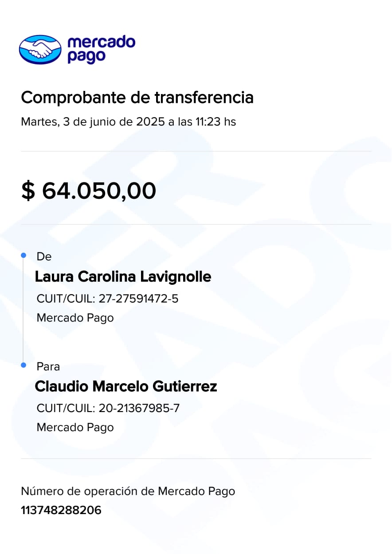Screen dimensions: 392x554
Task: Select recipient name Claudio Marcelo Gutierrez
Action: pyautogui.click(x=126, y=386)
